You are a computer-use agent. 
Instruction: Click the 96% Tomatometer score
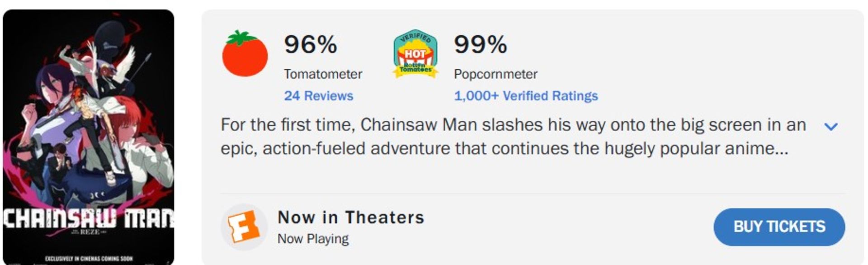coord(310,44)
